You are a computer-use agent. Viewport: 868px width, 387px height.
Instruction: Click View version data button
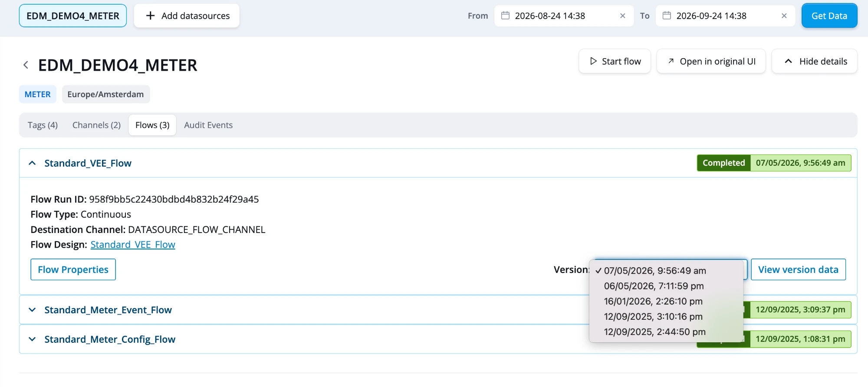[798, 269]
